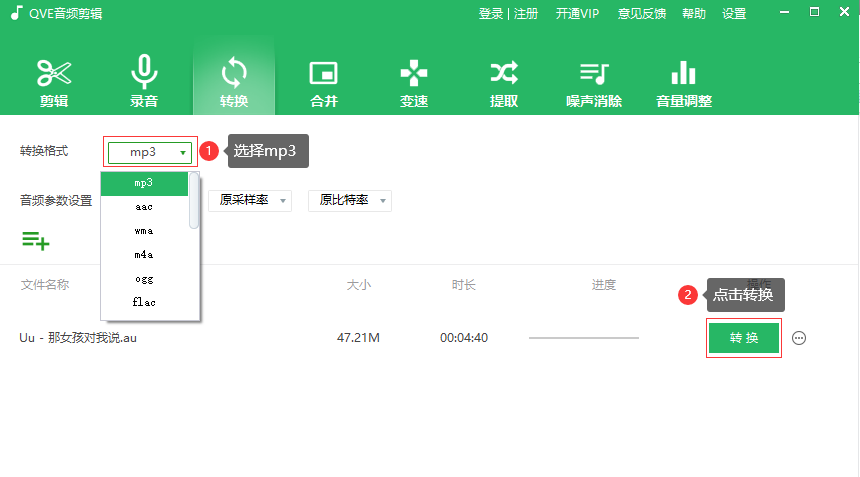Minimize the QVE window
The height and width of the screenshot is (477, 860).
coord(784,12)
